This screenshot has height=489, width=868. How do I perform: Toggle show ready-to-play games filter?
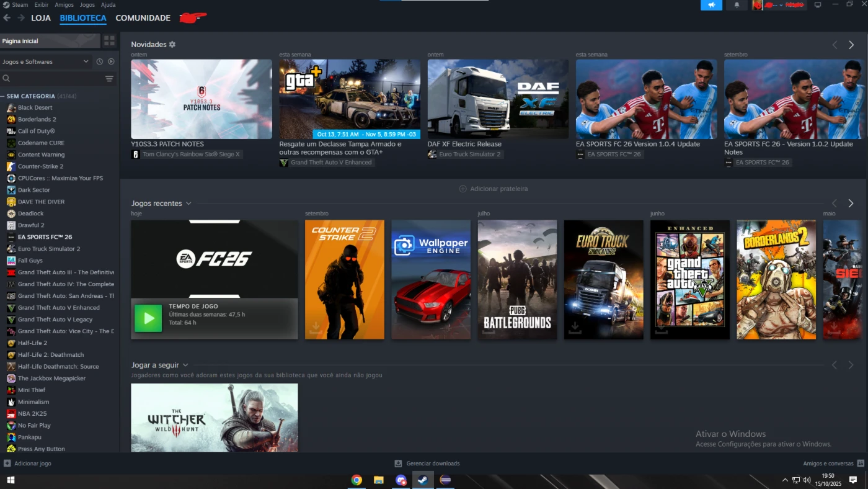coord(111,61)
